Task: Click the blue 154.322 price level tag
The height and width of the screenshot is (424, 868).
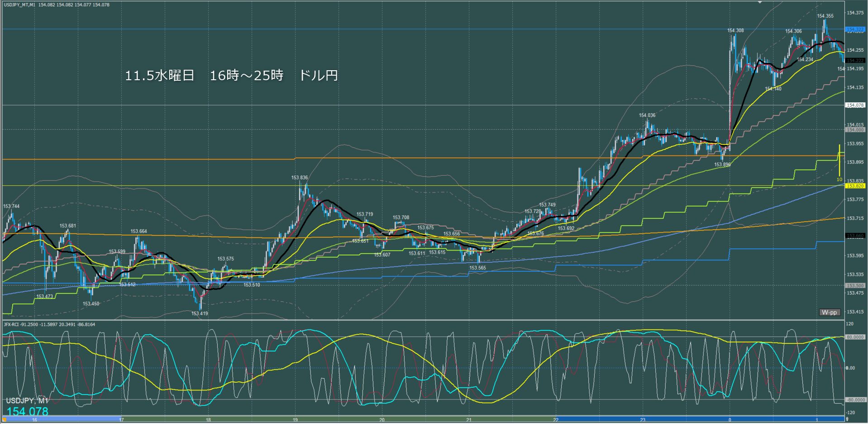Action: [x=855, y=29]
